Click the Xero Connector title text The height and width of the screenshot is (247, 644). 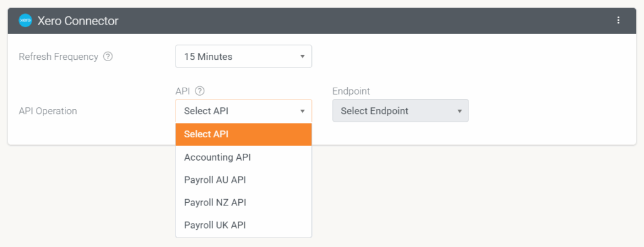(x=78, y=21)
